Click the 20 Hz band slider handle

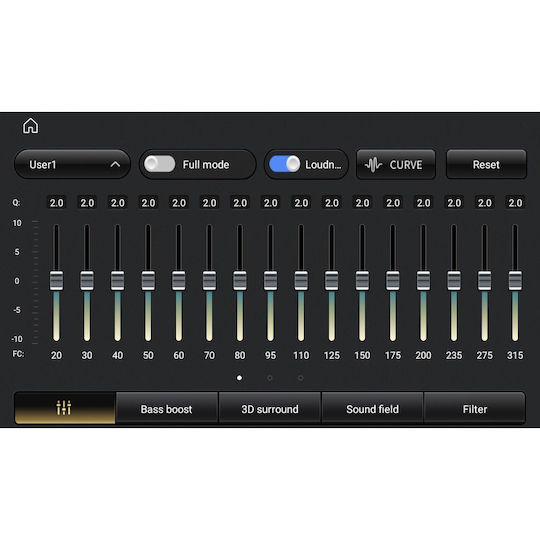56,281
